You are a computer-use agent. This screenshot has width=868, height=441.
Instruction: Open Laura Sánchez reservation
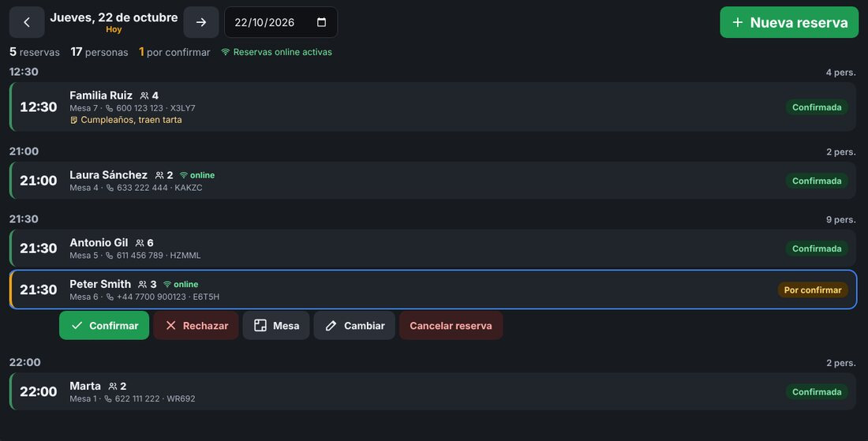(x=433, y=181)
